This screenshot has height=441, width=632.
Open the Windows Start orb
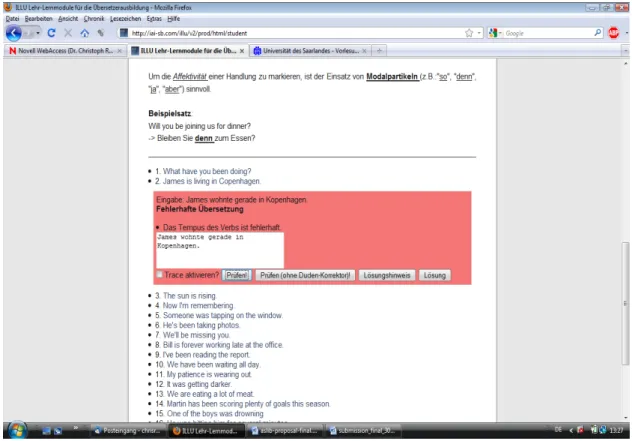17,430
